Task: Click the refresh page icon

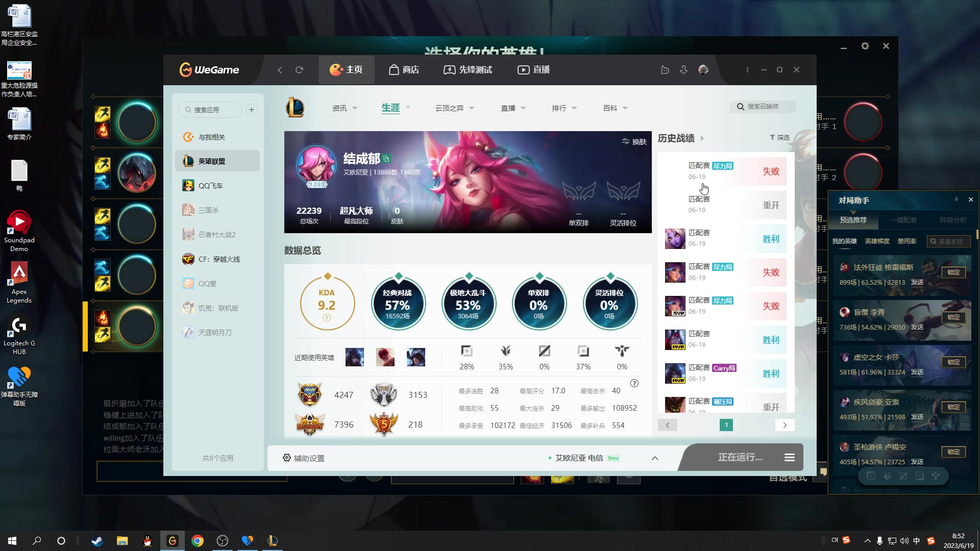Action: pyautogui.click(x=299, y=70)
